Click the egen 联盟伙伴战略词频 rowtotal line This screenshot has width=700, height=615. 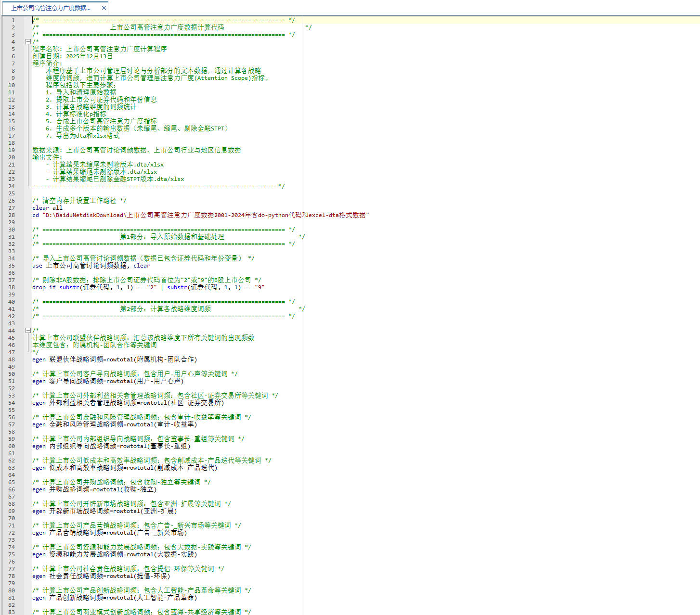click(x=115, y=359)
